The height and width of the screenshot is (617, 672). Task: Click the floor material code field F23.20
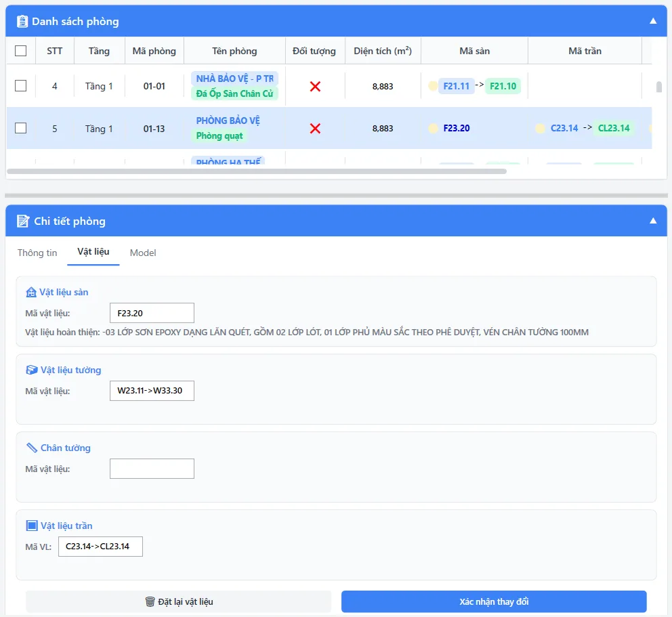pyautogui.click(x=152, y=313)
